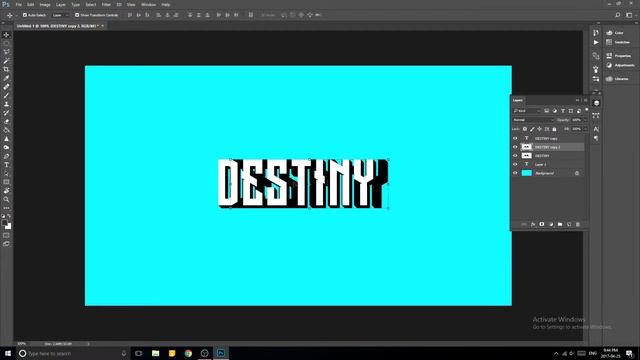Open the Window menu
This screenshot has height=360, width=640.
point(148,4)
